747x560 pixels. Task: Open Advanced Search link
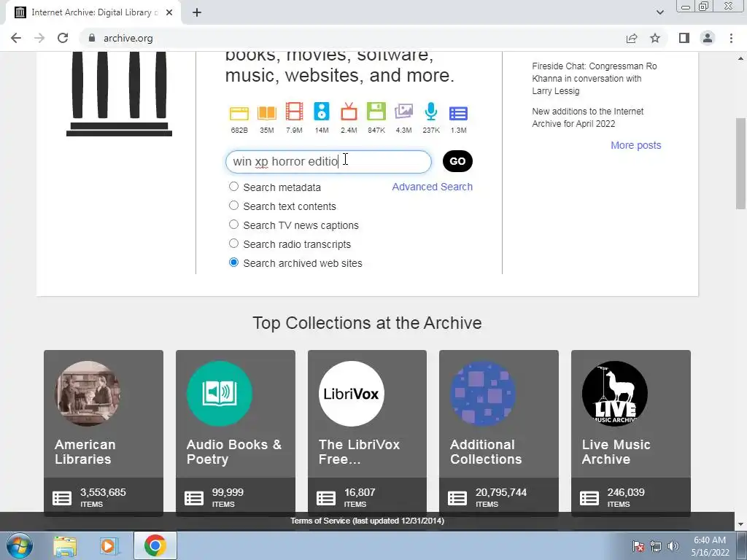[432, 187]
